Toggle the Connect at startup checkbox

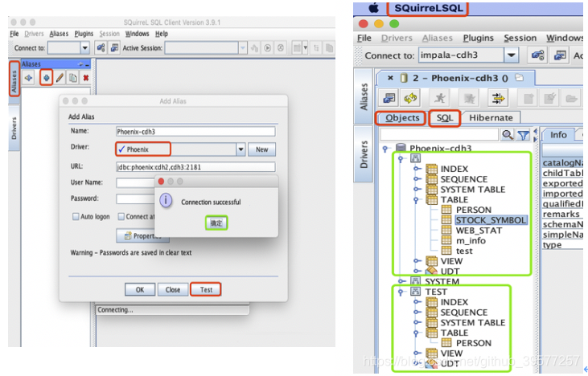(x=121, y=216)
